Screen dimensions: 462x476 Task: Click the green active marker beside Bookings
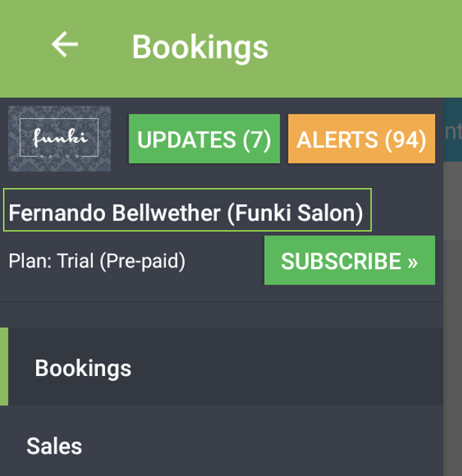click(x=4, y=367)
